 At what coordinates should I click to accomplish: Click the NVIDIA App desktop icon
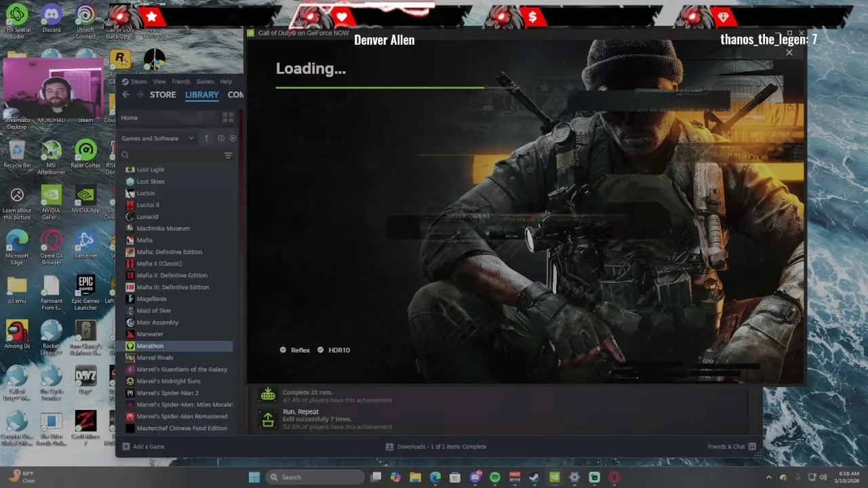[85, 199]
